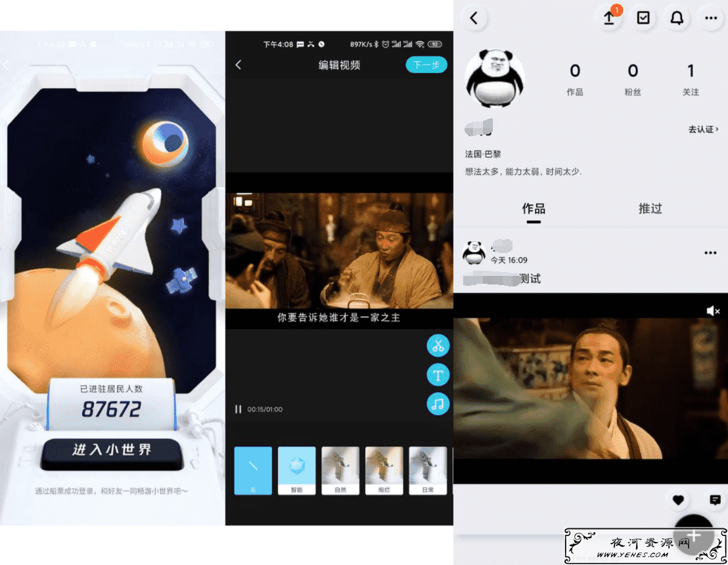The height and width of the screenshot is (565, 728).
Task: Like the post with heart icon
Action: [x=678, y=499]
